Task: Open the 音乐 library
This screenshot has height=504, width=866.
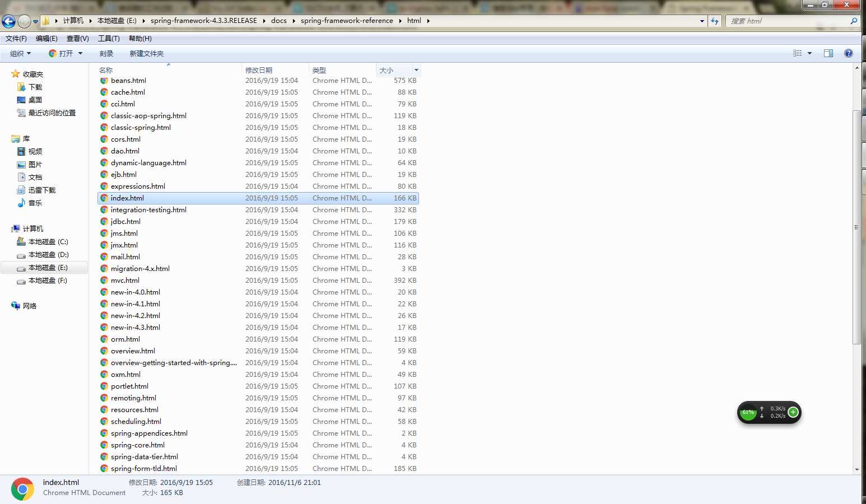Action: [30, 203]
